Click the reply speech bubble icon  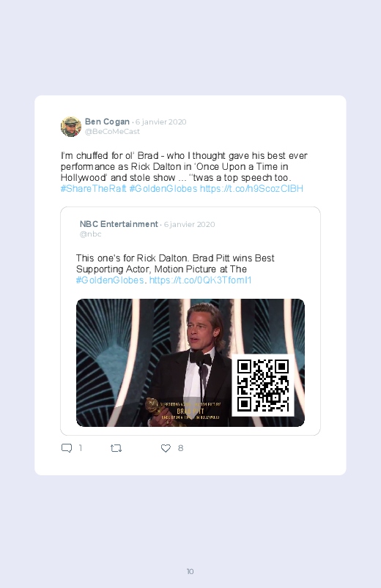point(67,448)
